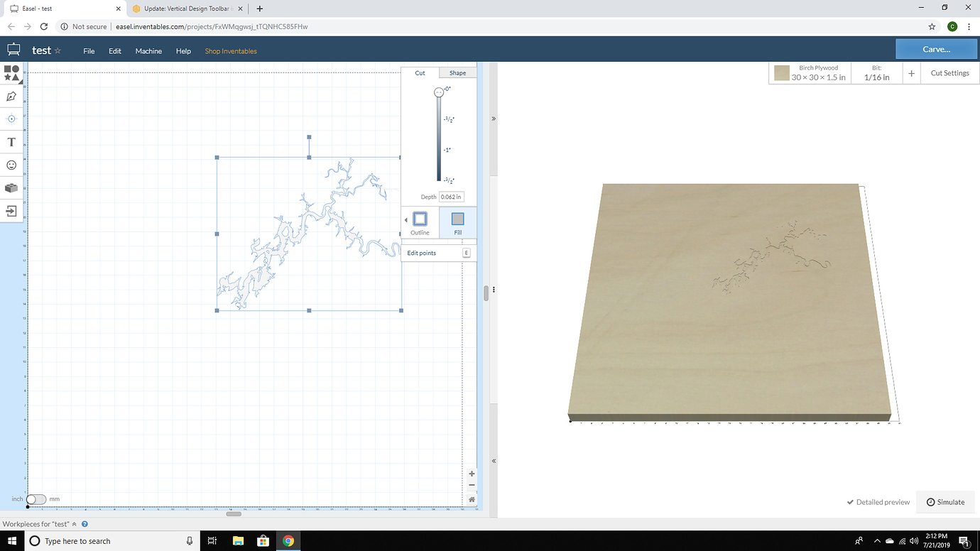The height and width of the screenshot is (551, 980).
Task: Open the Machine menu
Action: click(148, 50)
